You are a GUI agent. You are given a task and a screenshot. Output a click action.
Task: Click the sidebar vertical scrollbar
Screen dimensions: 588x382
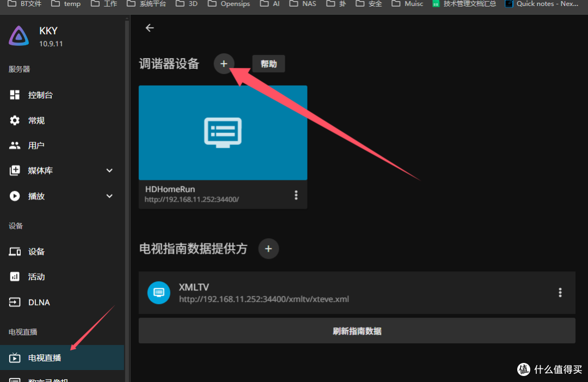tap(127, 199)
